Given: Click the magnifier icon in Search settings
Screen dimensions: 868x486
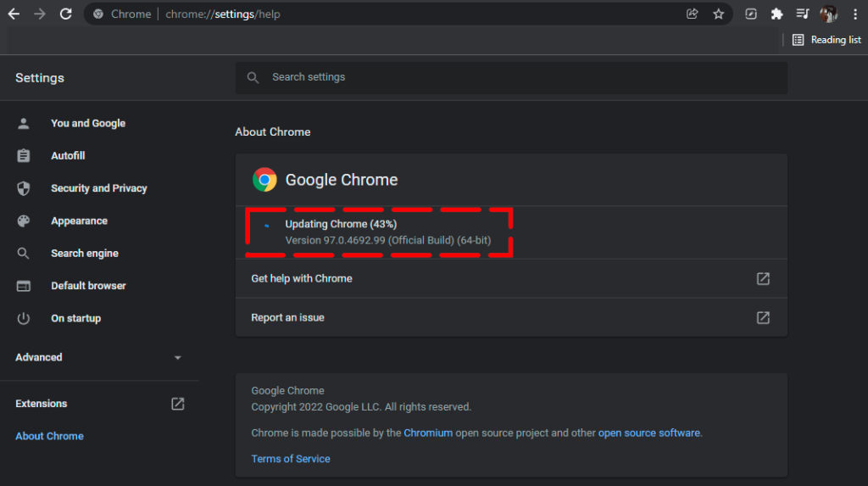Looking at the screenshot, I should tap(253, 77).
